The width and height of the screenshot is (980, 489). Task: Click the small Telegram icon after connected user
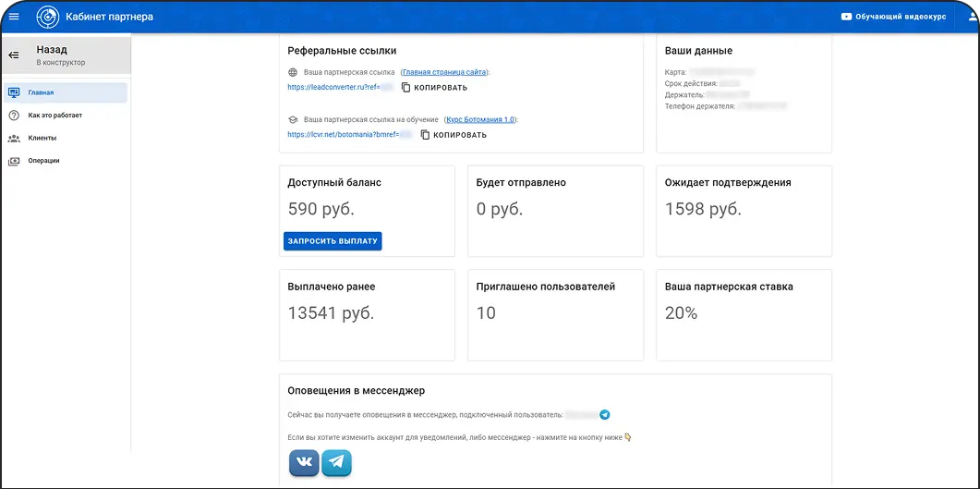[x=604, y=414]
